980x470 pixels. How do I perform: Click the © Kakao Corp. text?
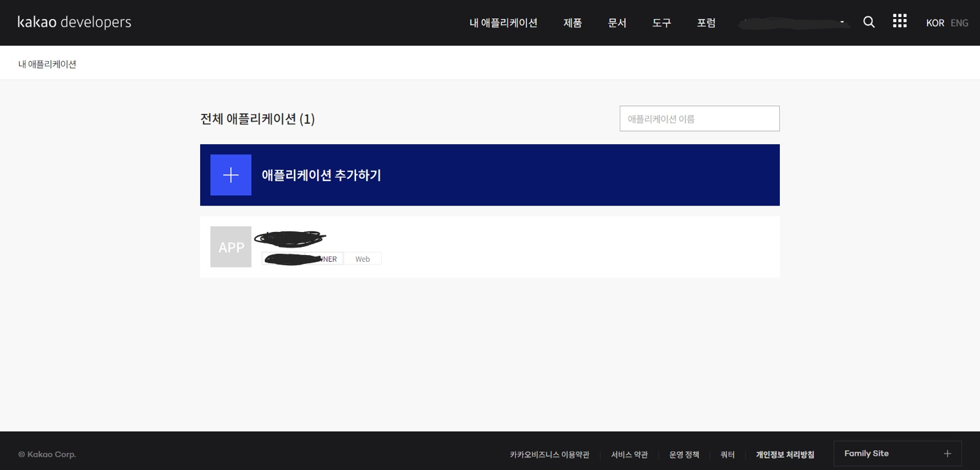[47, 454]
